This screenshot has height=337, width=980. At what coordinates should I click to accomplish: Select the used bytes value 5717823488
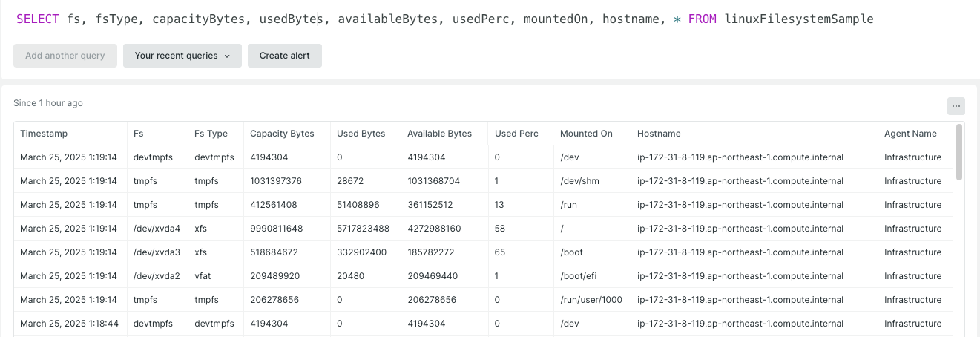click(x=363, y=229)
